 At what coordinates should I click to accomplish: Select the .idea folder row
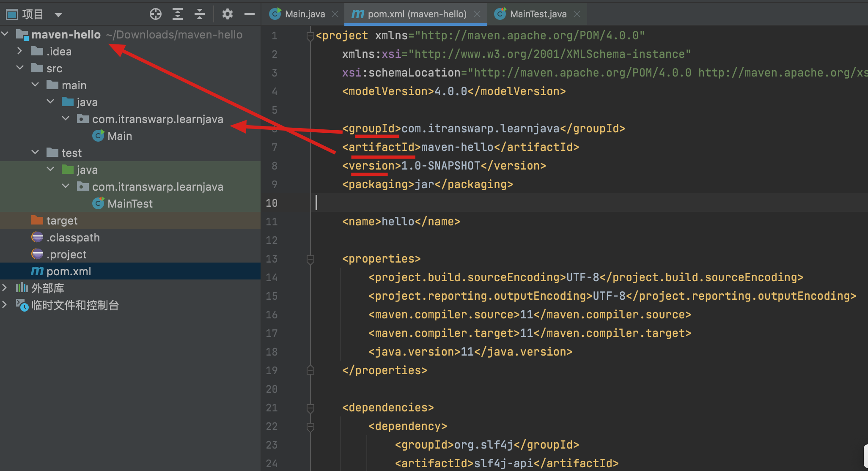pos(130,51)
